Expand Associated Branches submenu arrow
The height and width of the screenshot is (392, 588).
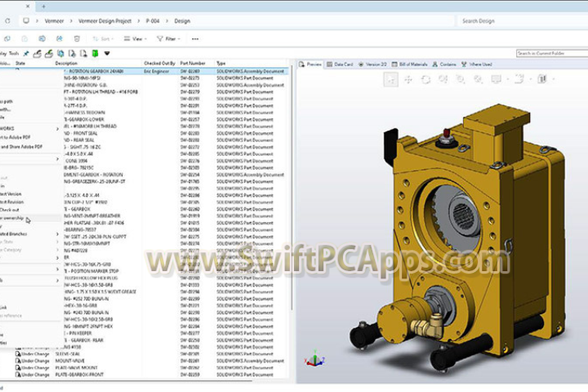(x=57, y=234)
